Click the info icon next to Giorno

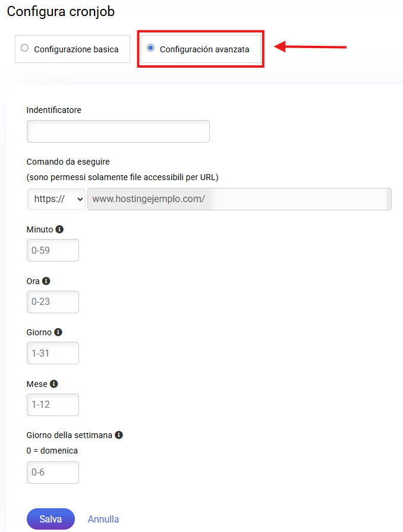tap(58, 332)
